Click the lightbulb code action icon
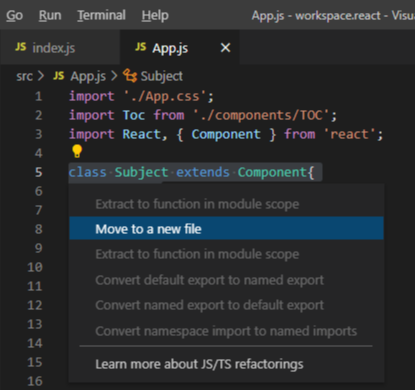The height and width of the screenshot is (390, 415). point(77,151)
